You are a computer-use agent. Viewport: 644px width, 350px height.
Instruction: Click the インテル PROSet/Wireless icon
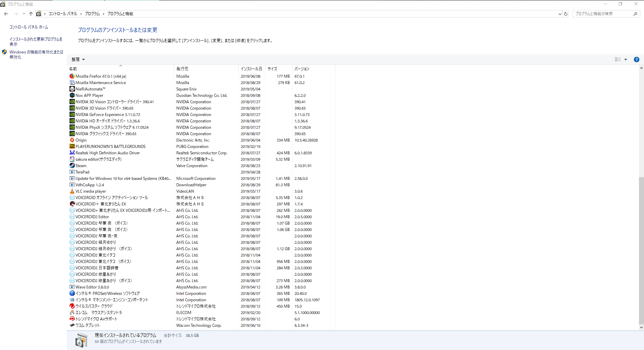coord(72,294)
